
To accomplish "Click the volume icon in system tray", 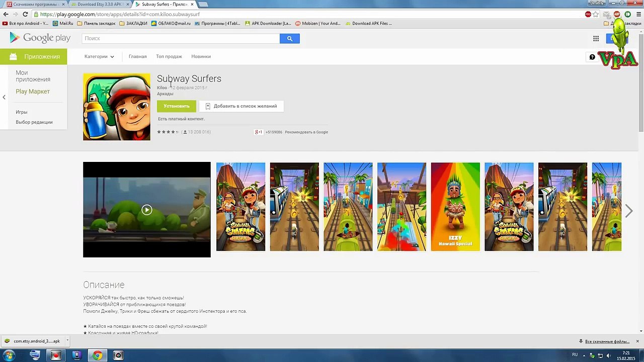I will [609, 355].
